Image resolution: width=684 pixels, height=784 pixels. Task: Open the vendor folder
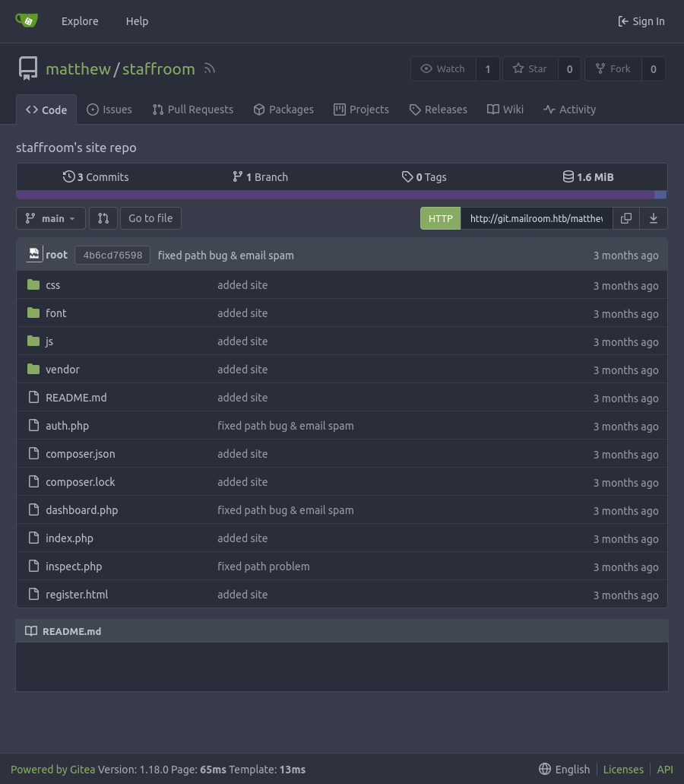(x=62, y=370)
